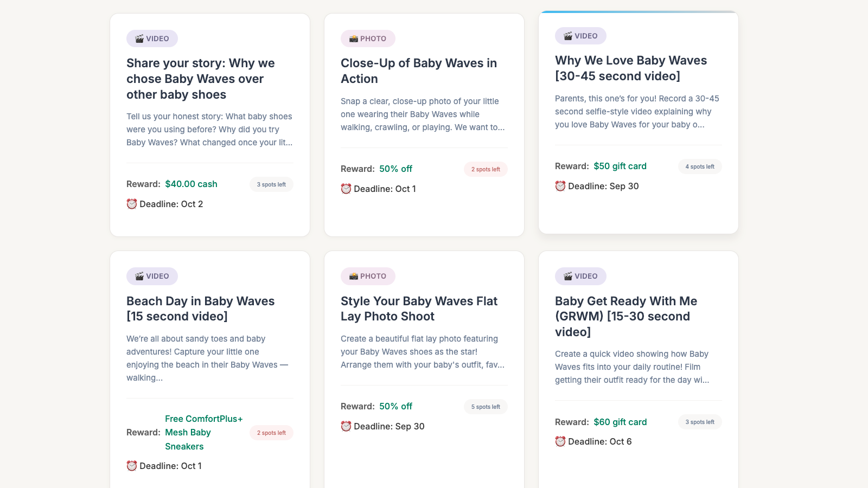Click 'Deadline: Oct 1' on the Beach Day card
Image resolution: width=868 pixels, height=488 pixels.
coord(170,466)
